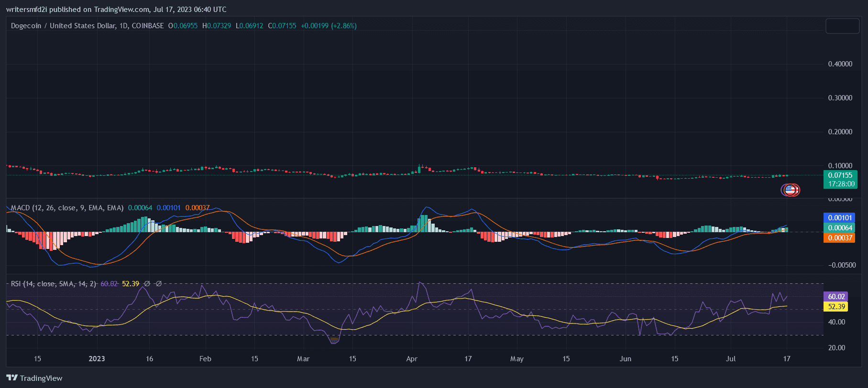
Task: Click the 2023 label on the time axis
Action: pyautogui.click(x=97, y=359)
